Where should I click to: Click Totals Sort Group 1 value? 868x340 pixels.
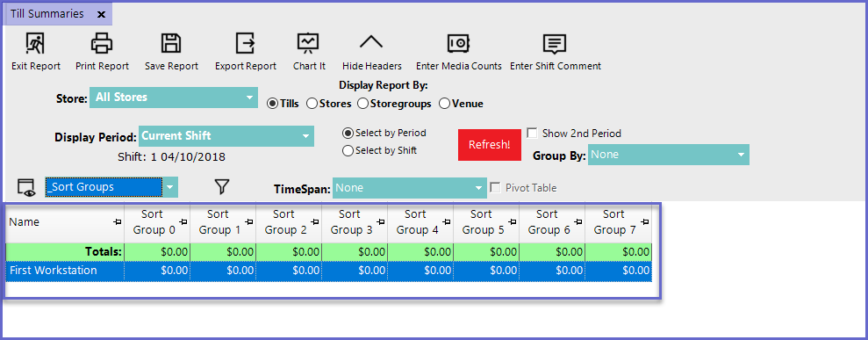pyautogui.click(x=223, y=252)
